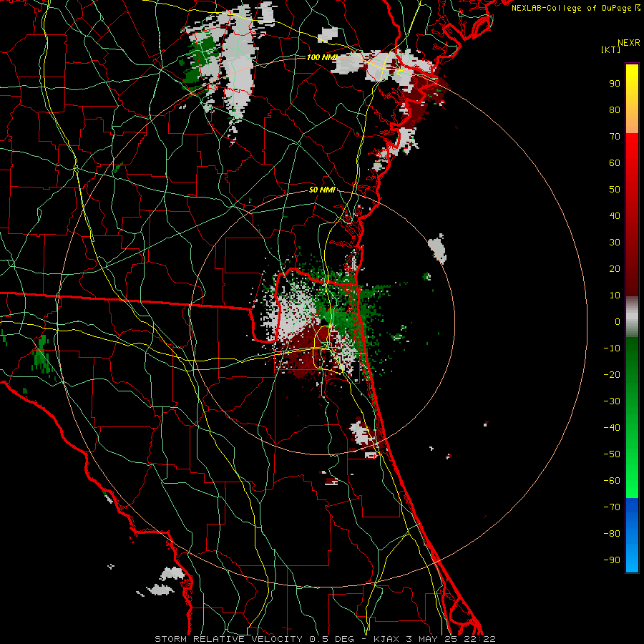The width and height of the screenshot is (644, 644).
Task: Click the KJAX station identifier in caption
Action: pyautogui.click(x=387, y=639)
